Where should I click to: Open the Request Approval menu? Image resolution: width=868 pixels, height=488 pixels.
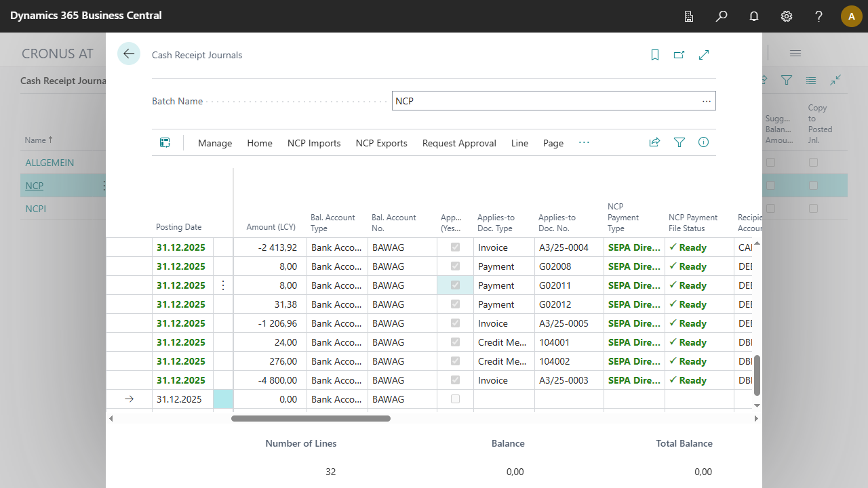pos(459,143)
